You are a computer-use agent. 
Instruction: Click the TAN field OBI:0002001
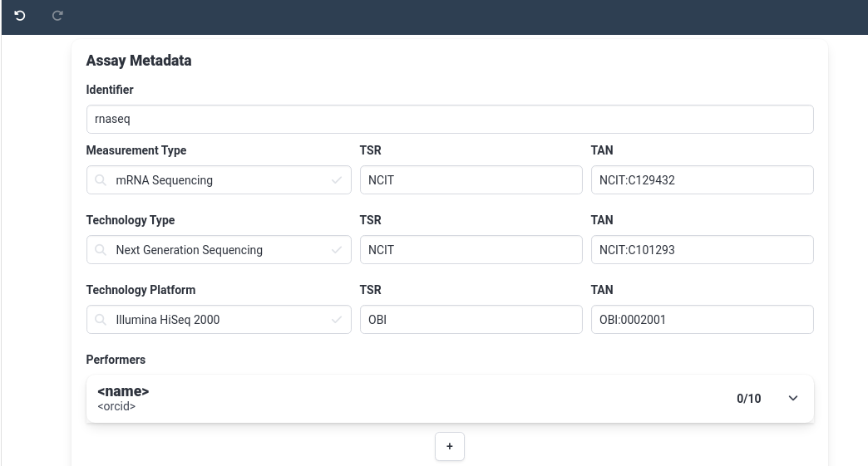click(703, 320)
